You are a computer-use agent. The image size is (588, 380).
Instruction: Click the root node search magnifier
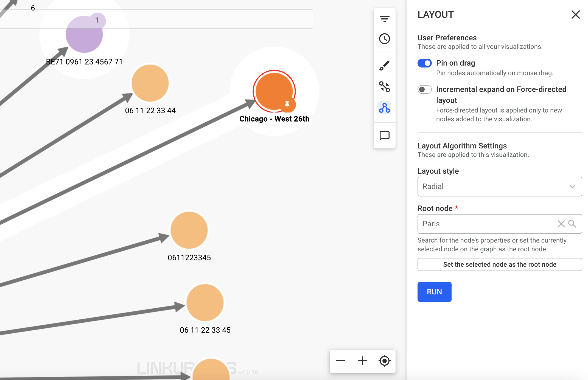tap(572, 224)
